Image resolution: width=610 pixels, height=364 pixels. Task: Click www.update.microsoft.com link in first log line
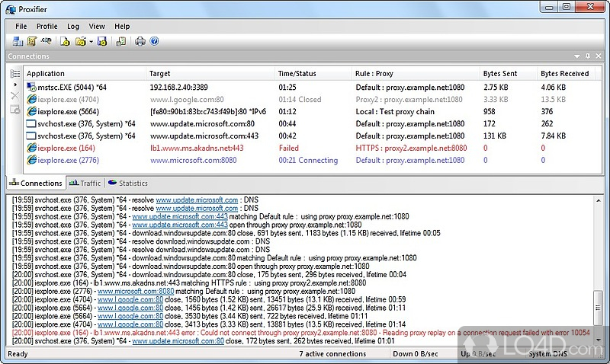coord(197,200)
